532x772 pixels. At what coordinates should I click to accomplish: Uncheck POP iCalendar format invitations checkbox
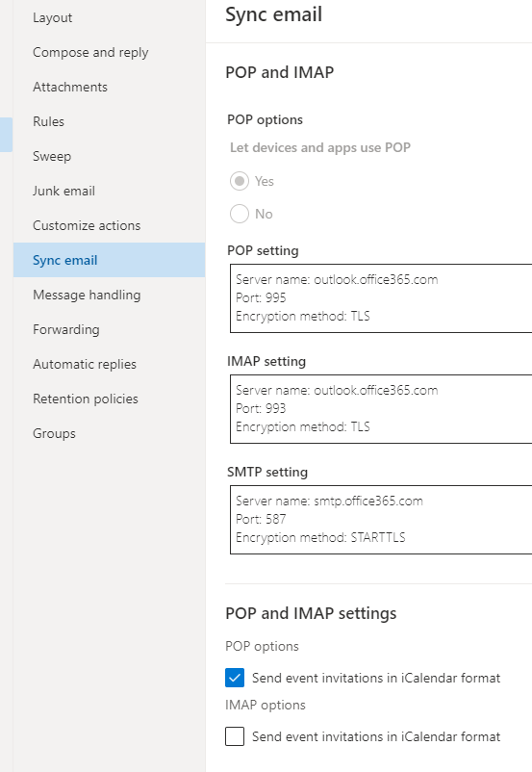point(235,678)
